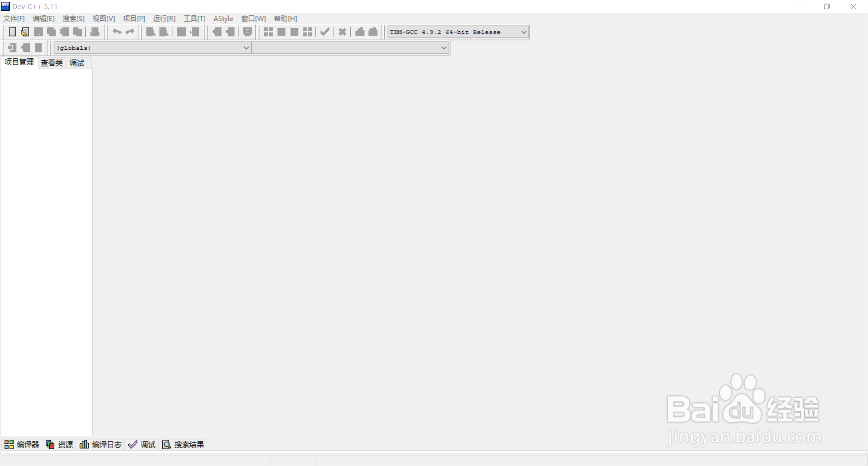Click the Replace toolbar icon
This screenshot has width=868, height=466.
[x=164, y=32]
